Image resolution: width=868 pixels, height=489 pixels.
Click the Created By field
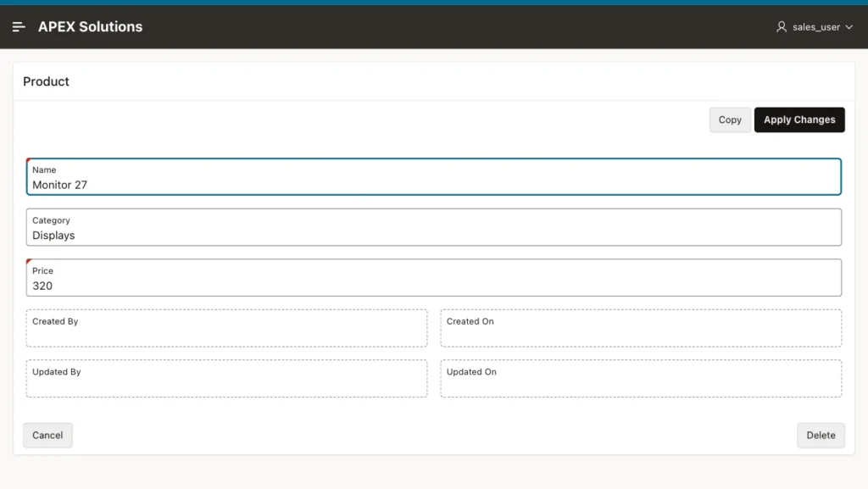(226, 328)
